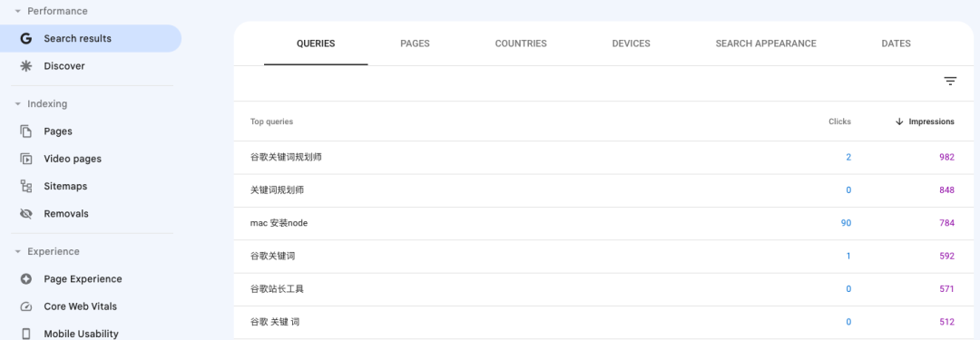Click the Google G icon beside Search results
Image resolution: width=980 pixels, height=340 pixels.
click(25, 39)
